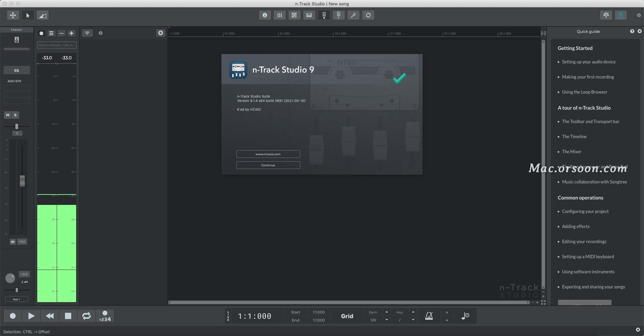644x336 pixels.
Task: Toggle the stereo link icon under fader
Action: [13, 241]
